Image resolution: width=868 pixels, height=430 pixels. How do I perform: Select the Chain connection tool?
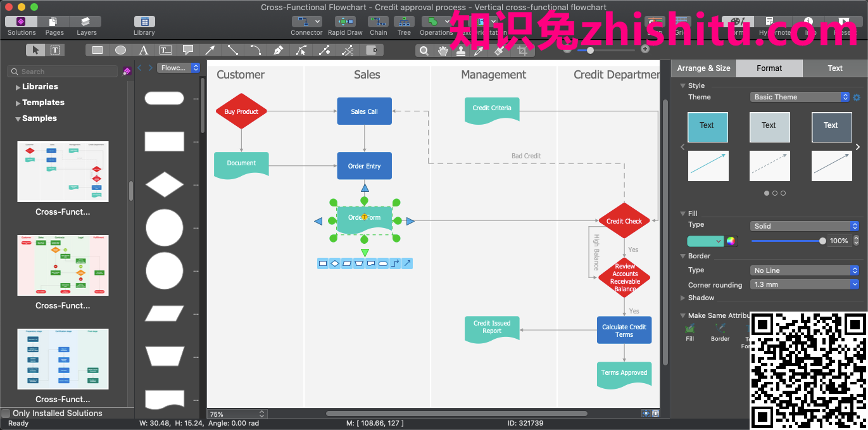(379, 22)
